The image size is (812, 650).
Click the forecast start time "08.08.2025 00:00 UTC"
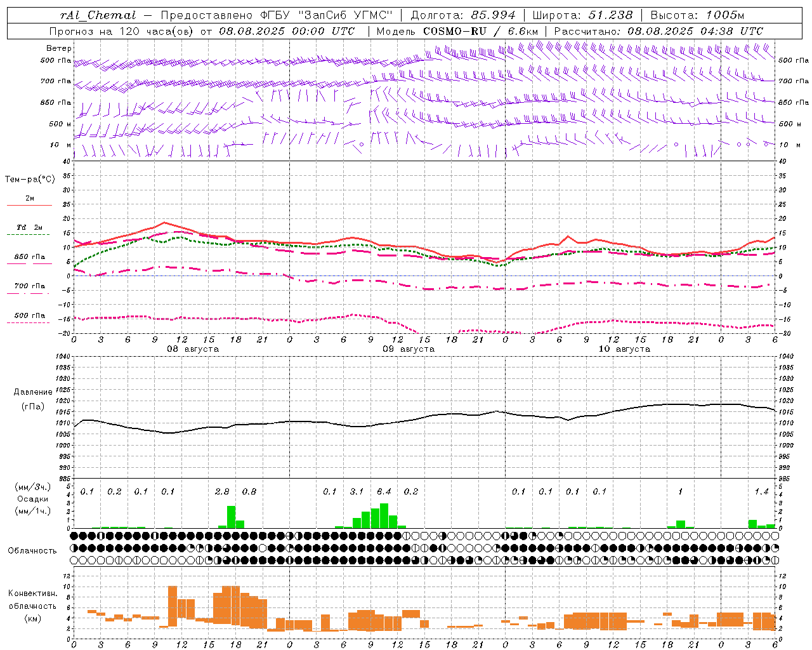pyautogui.click(x=287, y=31)
